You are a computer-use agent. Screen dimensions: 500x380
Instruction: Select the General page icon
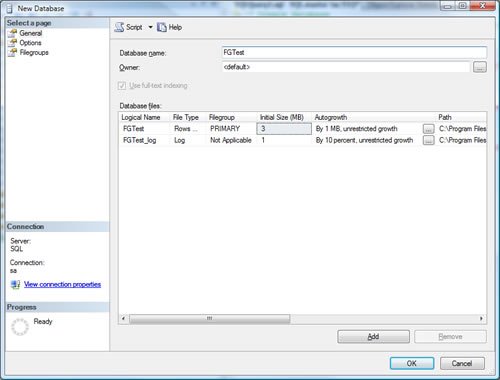(12, 33)
